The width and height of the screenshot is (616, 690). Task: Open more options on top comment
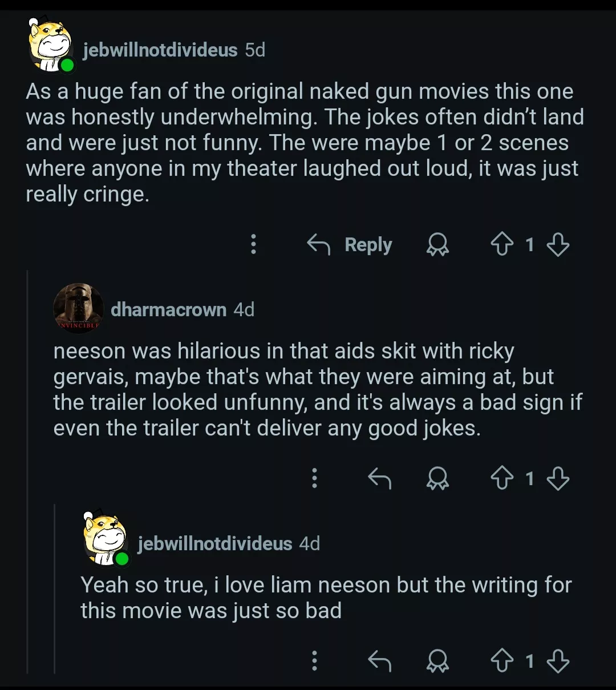pyautogui.click(x=253, y=244)
